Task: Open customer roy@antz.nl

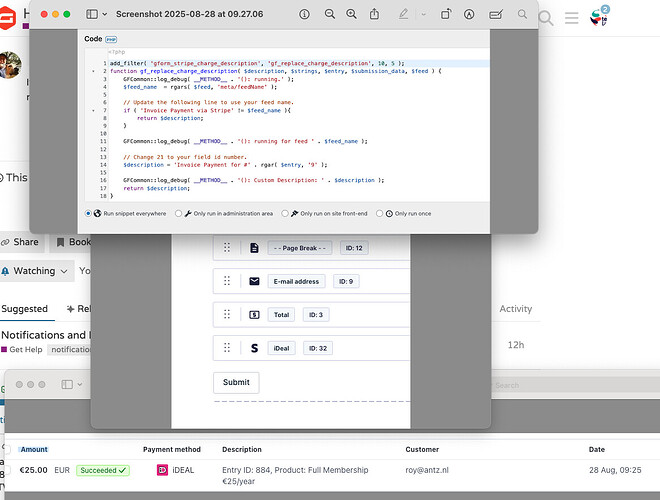Action: tap(427, 470)
